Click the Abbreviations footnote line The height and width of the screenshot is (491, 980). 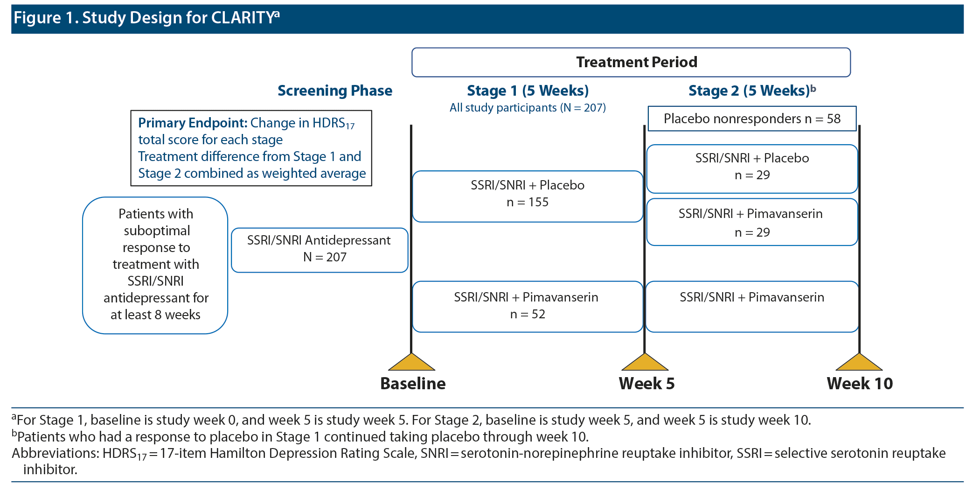click(479, 453)
